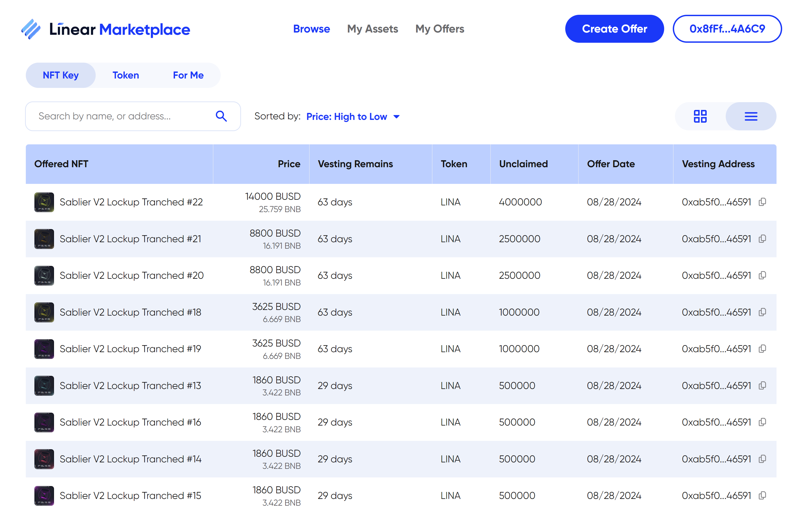Viewport: 812px width, 507px height.
Task: Open Sablier V2 Lockup Tranched #14 name
Action: pyautogui.click(x=131, y=459)
